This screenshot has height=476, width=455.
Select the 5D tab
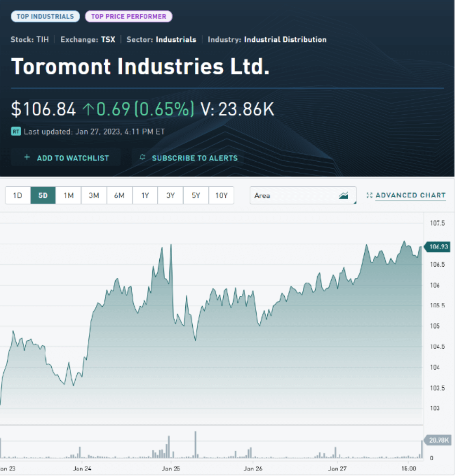(43, 195)
